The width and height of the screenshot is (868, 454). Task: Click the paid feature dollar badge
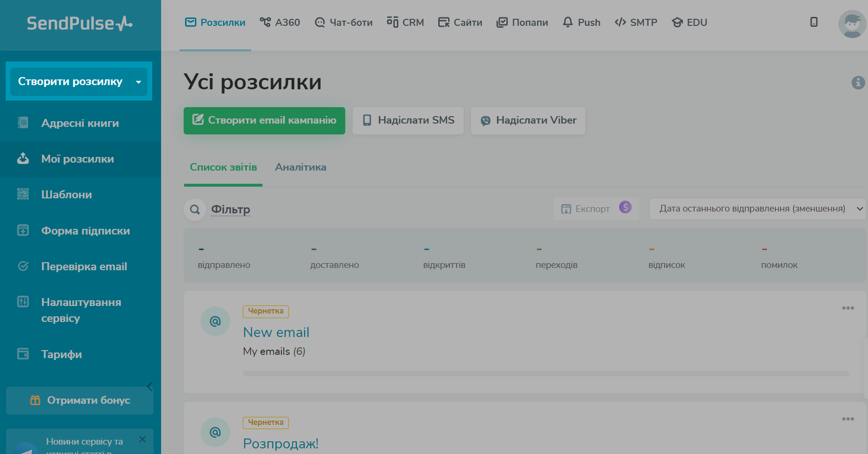pyautogui.click(x=625, y=207)
